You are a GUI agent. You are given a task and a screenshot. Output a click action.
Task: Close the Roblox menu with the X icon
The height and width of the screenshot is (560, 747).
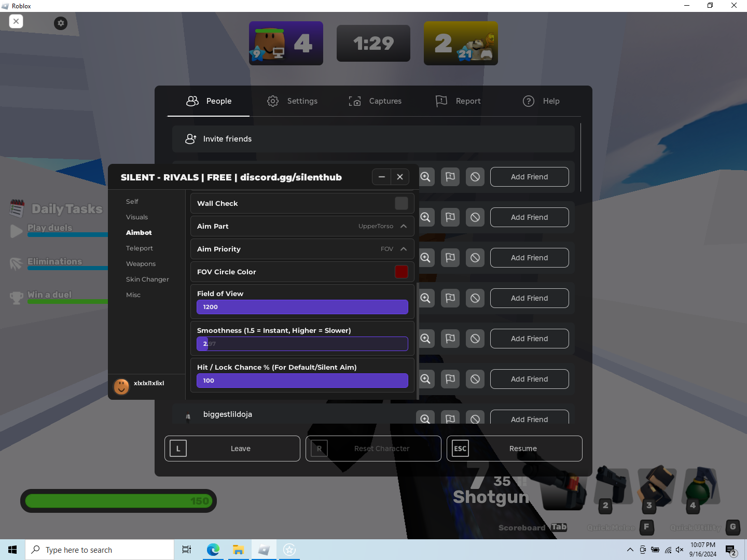[x=16, y=21]
